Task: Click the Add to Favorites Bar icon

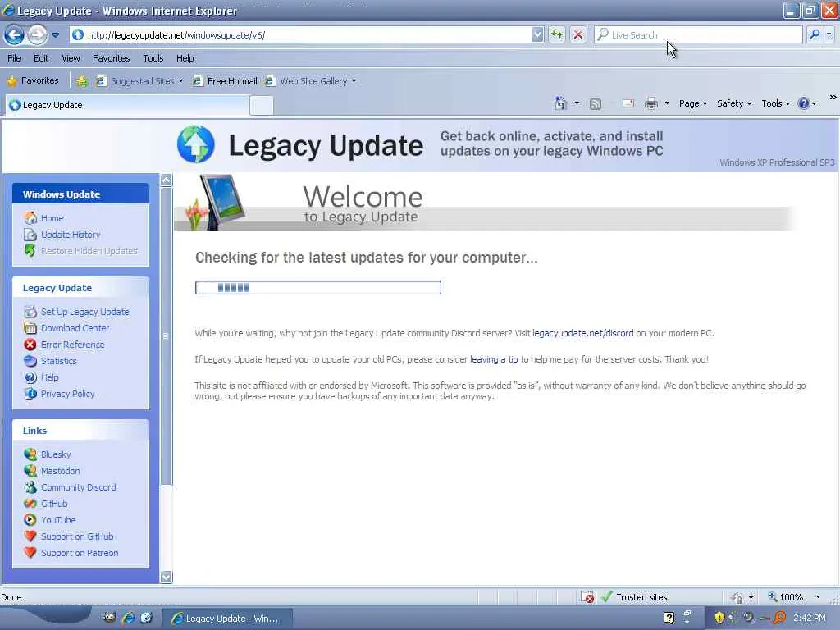Action: (82, 81)
